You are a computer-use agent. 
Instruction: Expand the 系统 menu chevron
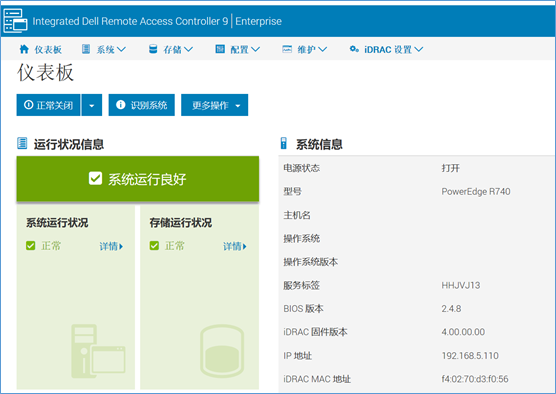tap(121, 49)
